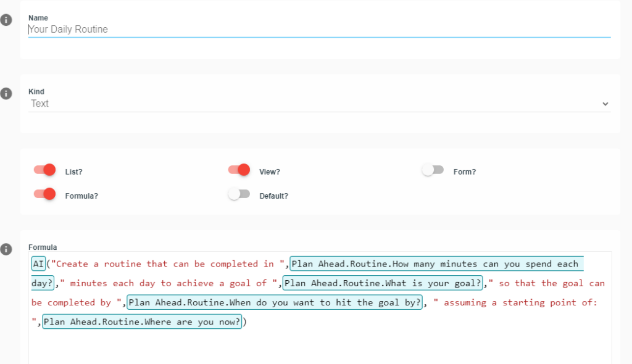Select the 'How many minutes can you spend each' token

point(436,264)
